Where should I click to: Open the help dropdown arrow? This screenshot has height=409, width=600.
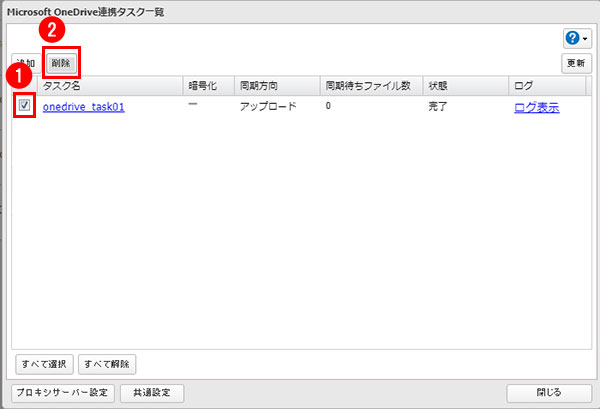click(584, 38)
